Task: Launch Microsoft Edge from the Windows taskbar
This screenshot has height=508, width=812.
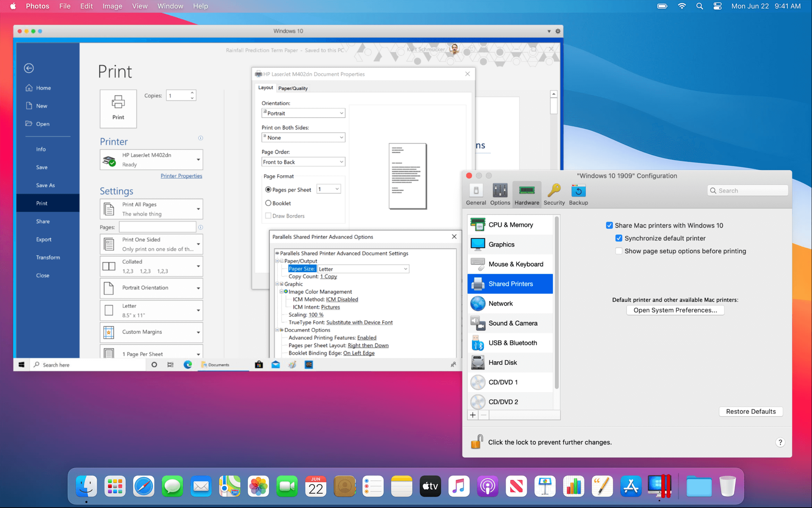Action: coord(188,365)
